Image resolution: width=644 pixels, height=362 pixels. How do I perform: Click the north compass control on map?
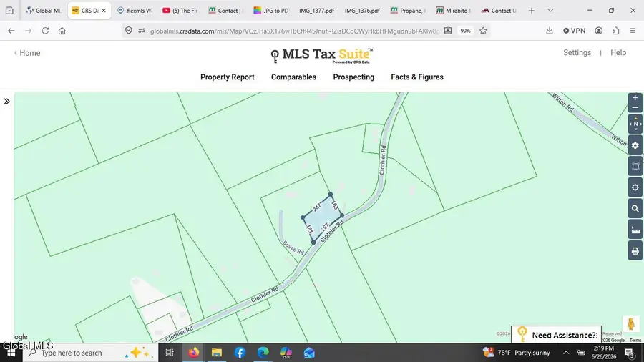(635, 124)
